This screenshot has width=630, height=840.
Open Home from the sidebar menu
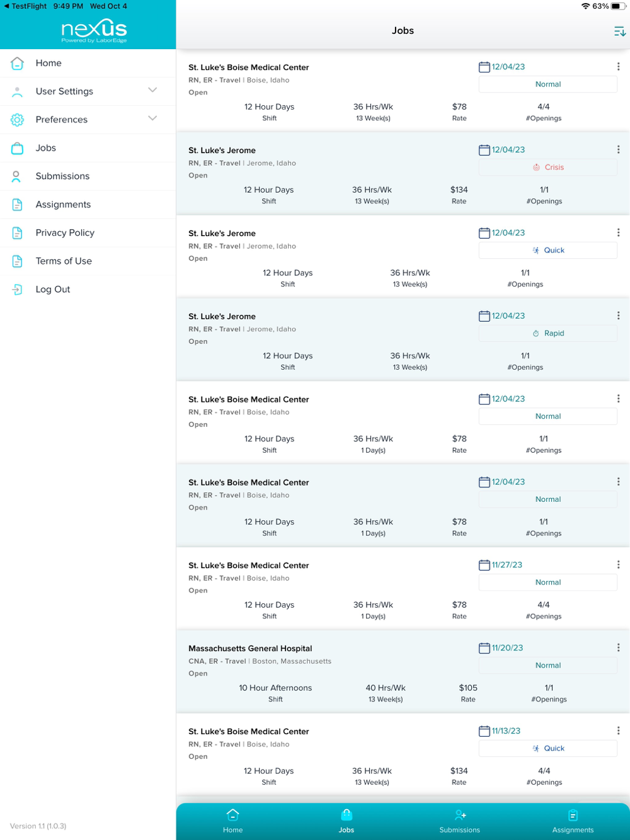[x=88, y=63]
